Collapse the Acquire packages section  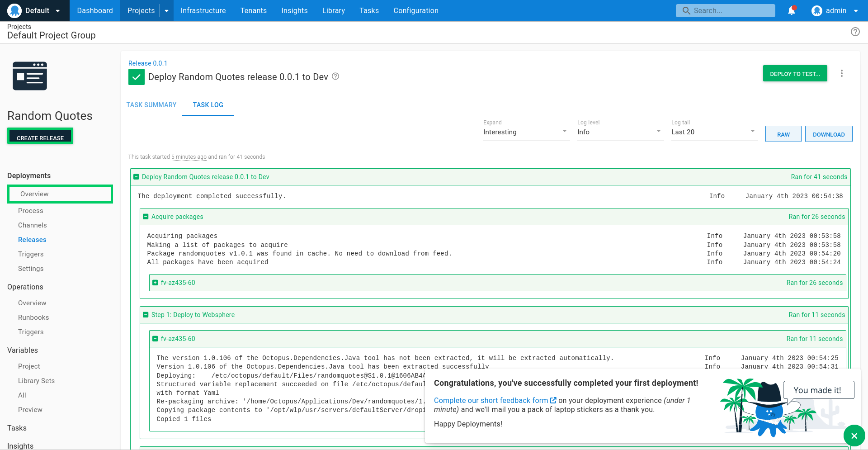pyautogui.click(x=146, y=217)
